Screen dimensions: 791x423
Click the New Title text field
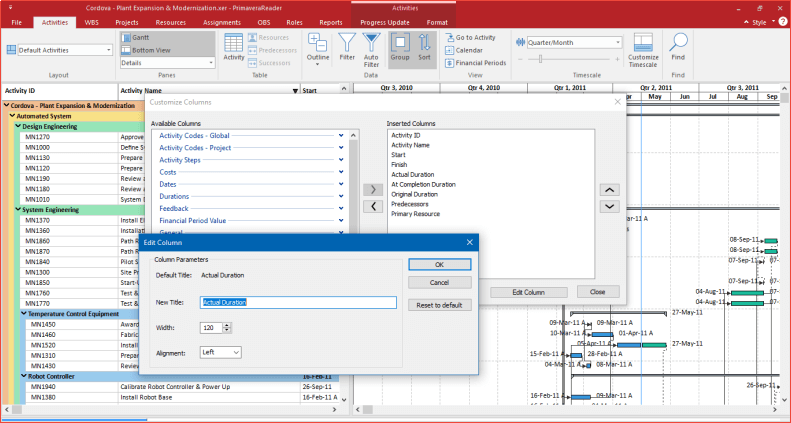coord(298,303)
